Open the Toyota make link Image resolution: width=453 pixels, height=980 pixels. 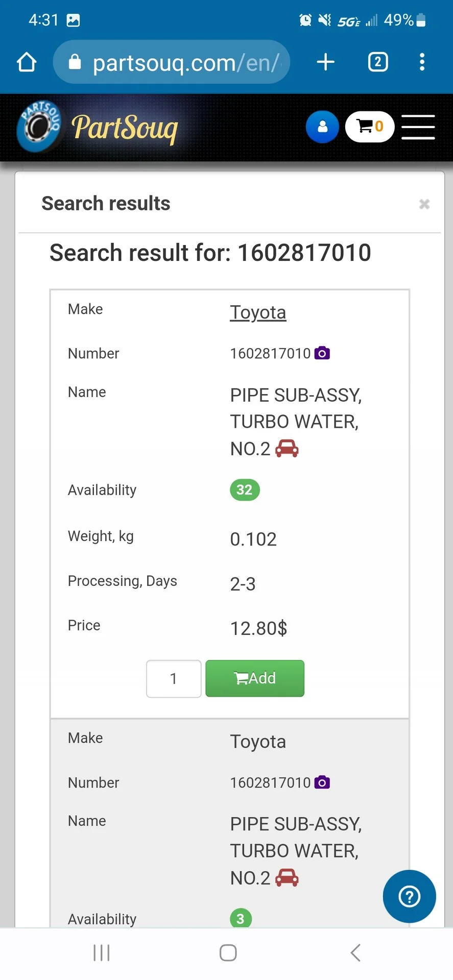(x=258, y=312)
